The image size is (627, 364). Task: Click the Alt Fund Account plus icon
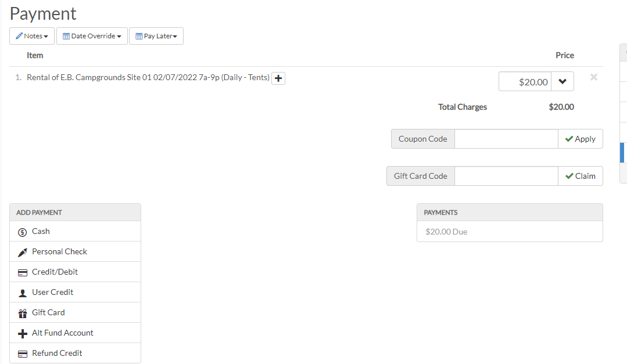[x=23, y=334]
